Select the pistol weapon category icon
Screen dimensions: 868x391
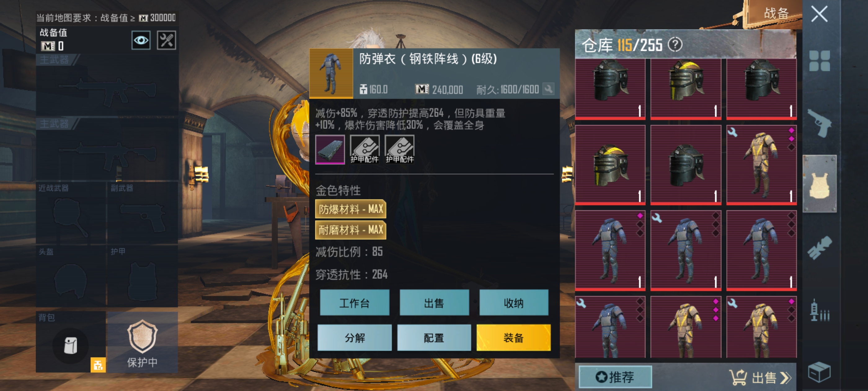click(819, 123)
